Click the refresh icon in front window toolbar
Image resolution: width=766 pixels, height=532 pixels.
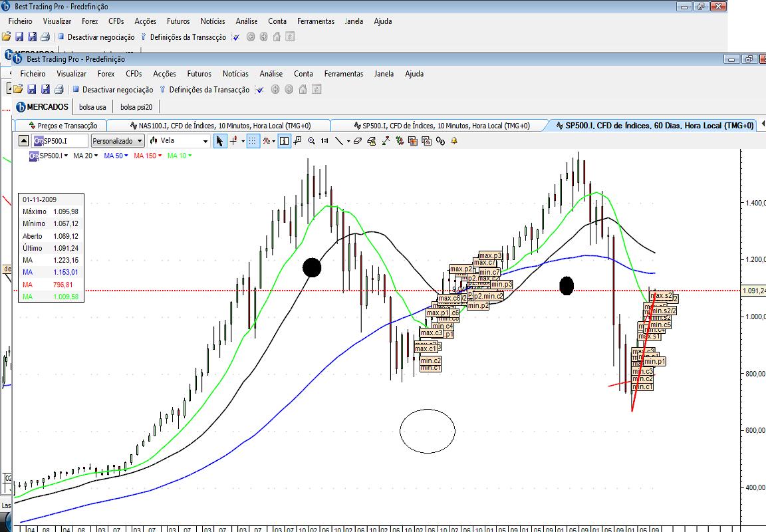click(x=317, y=89)
